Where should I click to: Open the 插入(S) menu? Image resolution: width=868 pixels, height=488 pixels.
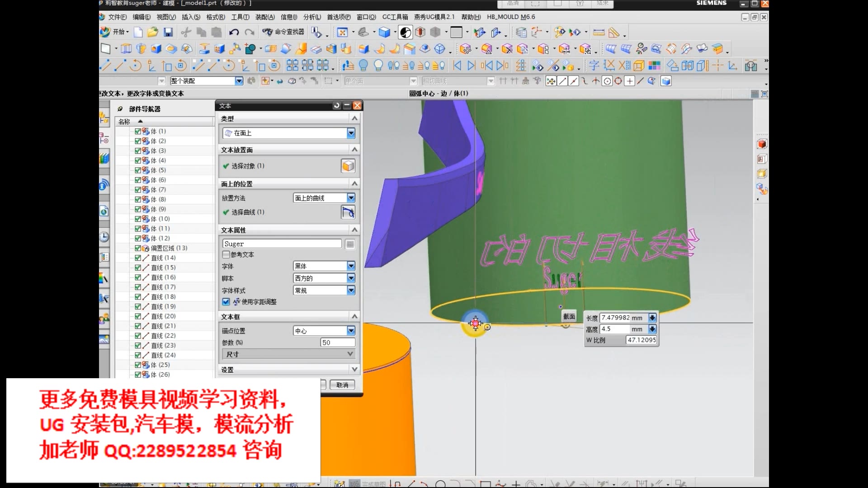click(x=190, y=17)
